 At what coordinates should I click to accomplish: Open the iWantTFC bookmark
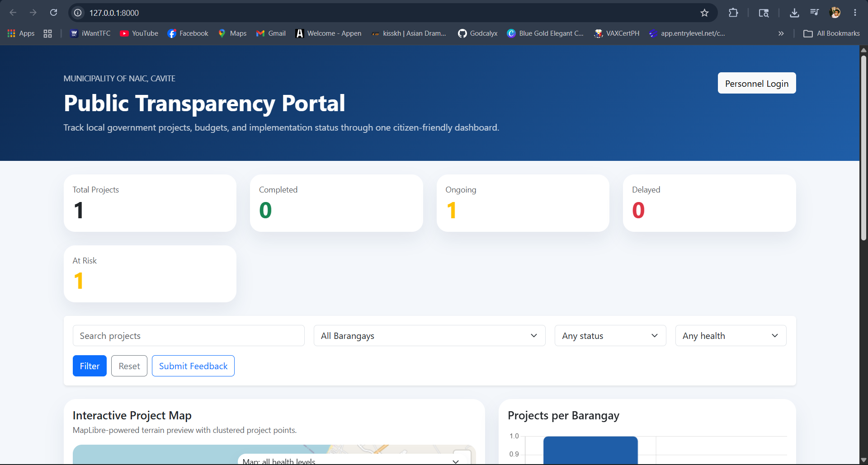click(91, 33)
